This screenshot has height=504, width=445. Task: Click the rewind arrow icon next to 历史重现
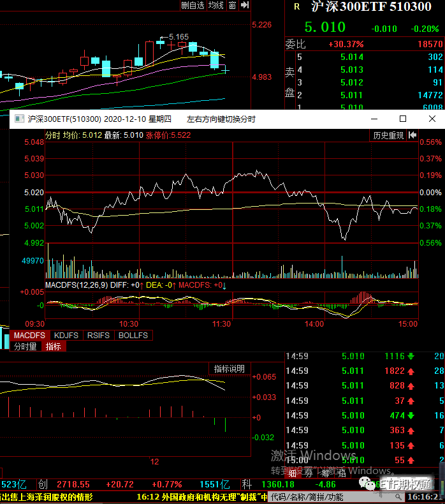coord(412,135)
